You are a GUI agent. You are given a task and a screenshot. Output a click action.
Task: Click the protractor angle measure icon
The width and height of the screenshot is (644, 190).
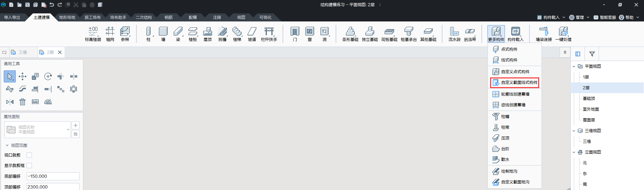[x=48, y=102]
